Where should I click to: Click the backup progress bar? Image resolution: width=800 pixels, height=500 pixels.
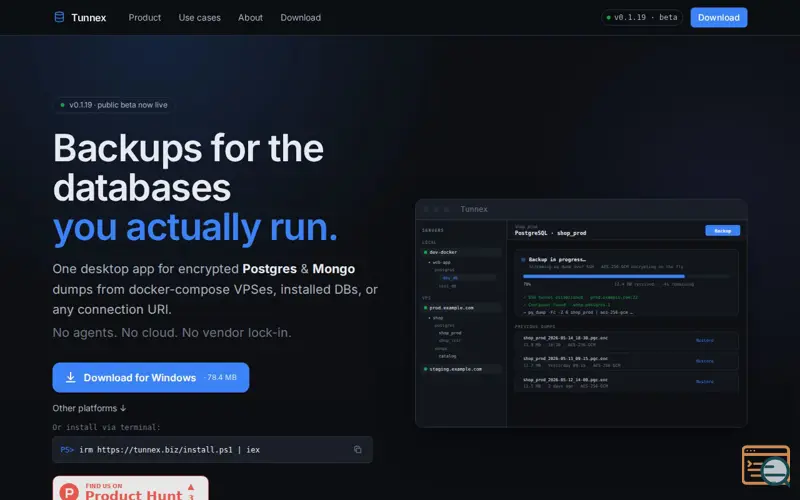click(x=626, y=277)
